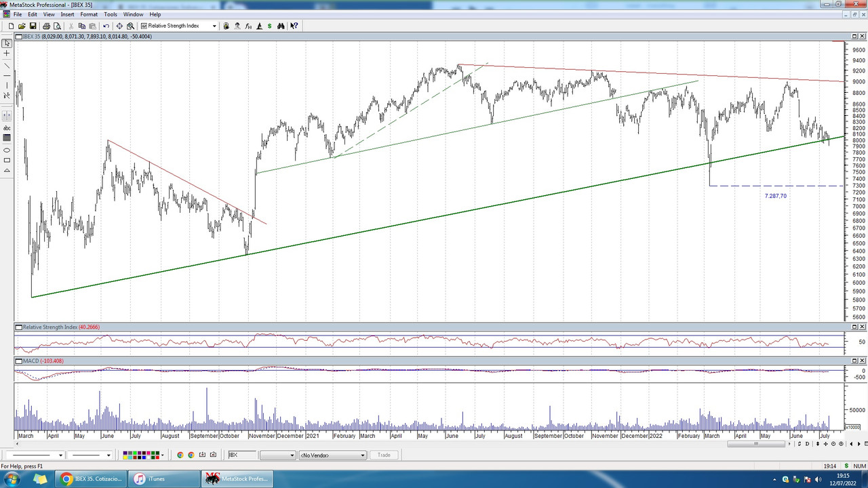This screenshot has width=868, height=488.
Task: Open the Format menu
Action: 88,14
